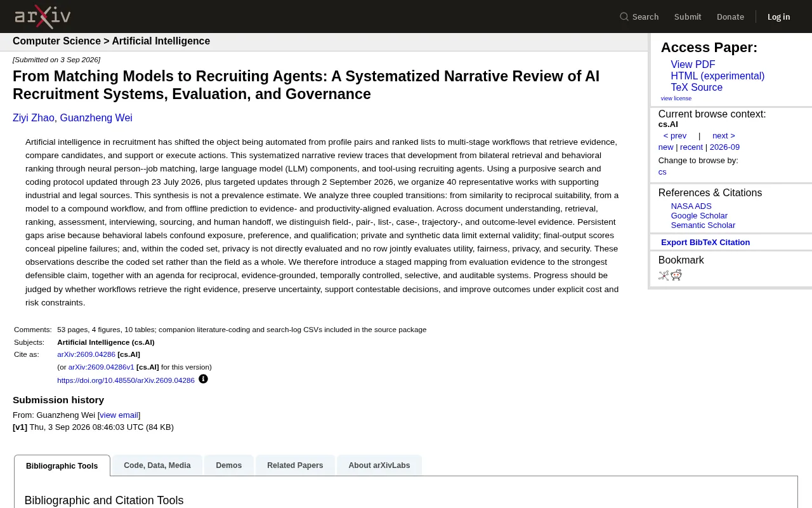This screenshot has width=812, height=508.
Task: Switch to Code, Data, Media tab
Action: tap(157, 465)
